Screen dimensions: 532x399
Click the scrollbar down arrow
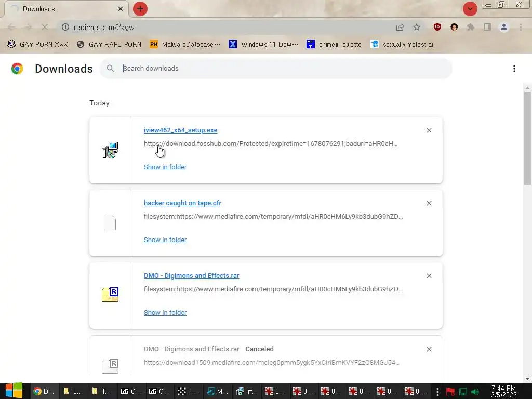pos(527,379)
